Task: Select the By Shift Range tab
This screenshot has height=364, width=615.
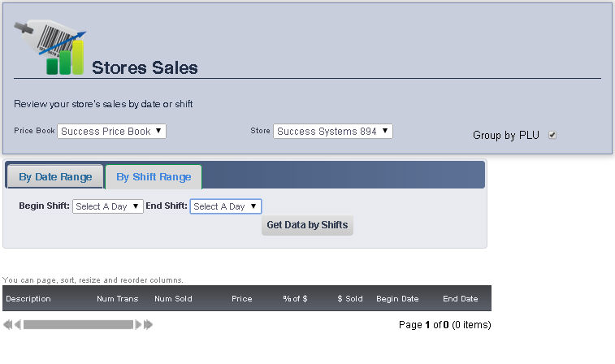Action: (154, 176)
